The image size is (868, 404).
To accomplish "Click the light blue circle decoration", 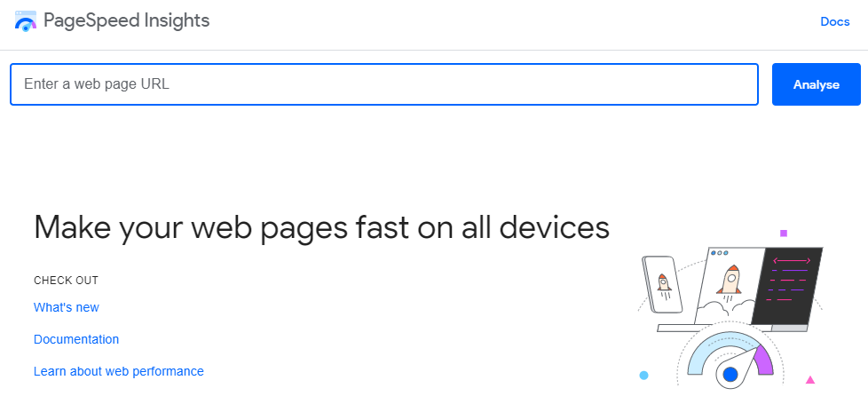I will [x=643, y=376].
